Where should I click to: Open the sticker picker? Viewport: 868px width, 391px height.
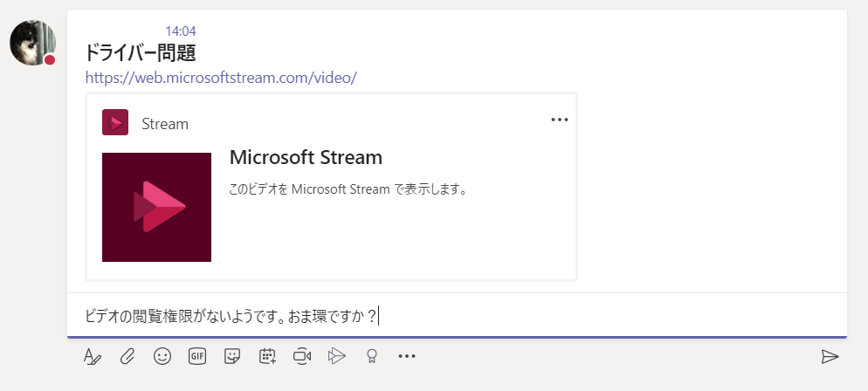232,356
